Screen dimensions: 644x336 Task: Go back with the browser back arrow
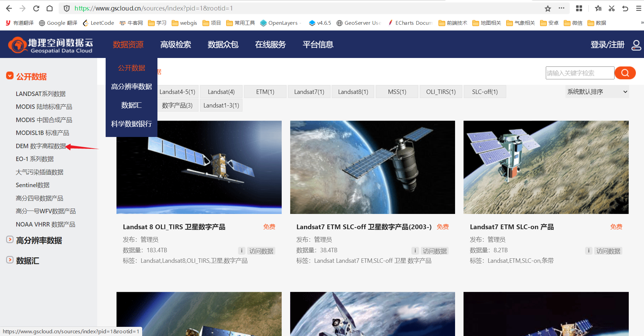point(9,8)
